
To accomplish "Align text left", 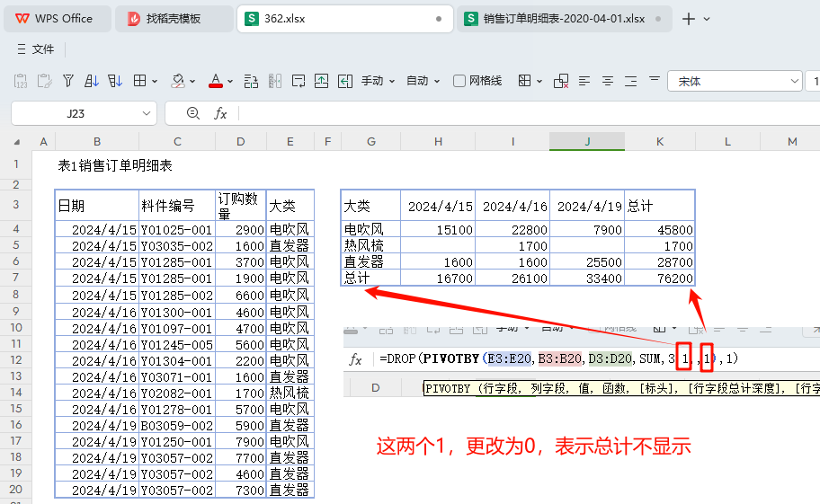I will pyautogui.click(x=584, y=81).
